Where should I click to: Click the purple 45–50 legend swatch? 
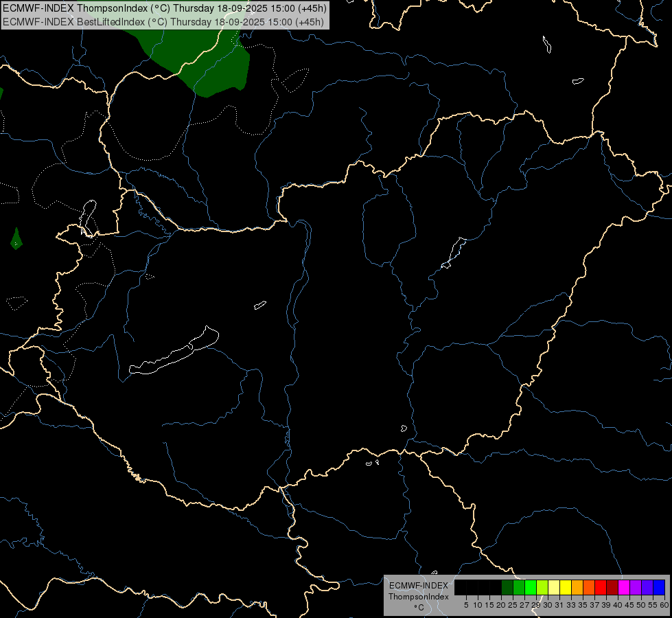(x=636, y=587)
